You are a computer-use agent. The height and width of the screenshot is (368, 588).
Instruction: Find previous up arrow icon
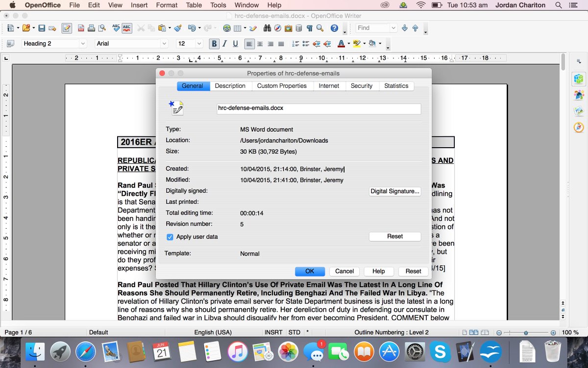[415, 28]
